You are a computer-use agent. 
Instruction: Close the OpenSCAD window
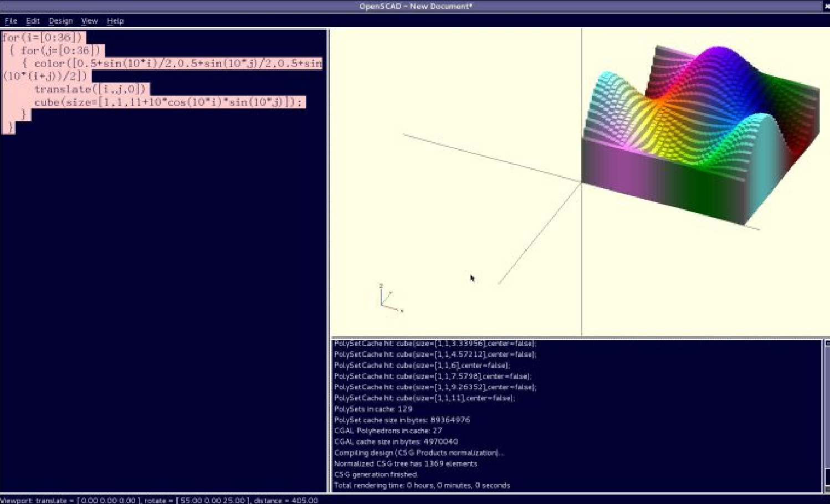(x=827, y=6)
